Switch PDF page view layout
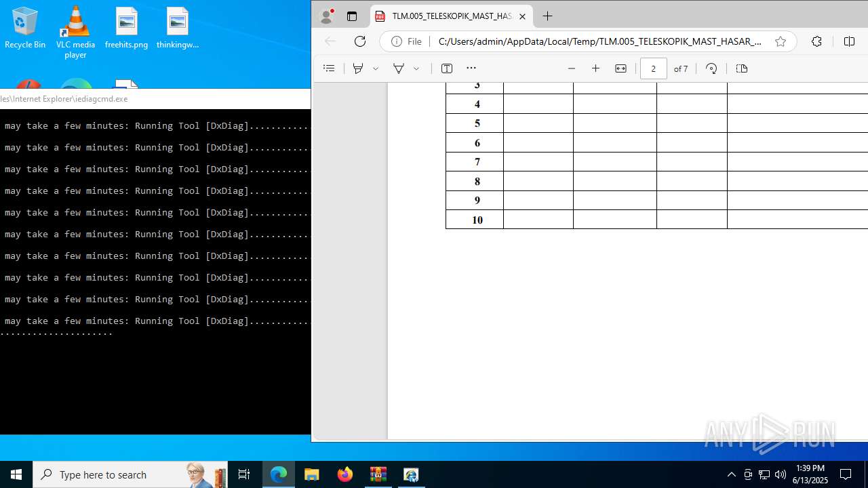The image size is (868, 488). [x=742, y=68]
